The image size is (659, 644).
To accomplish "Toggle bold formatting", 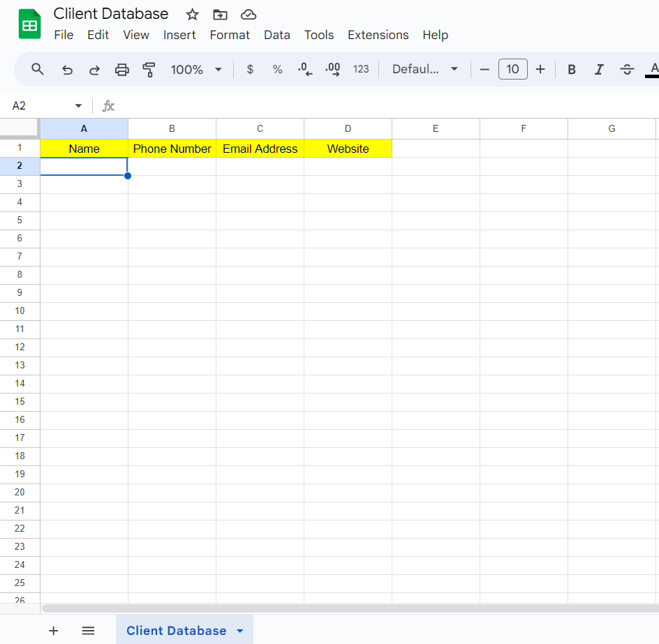I will (572, 69).
